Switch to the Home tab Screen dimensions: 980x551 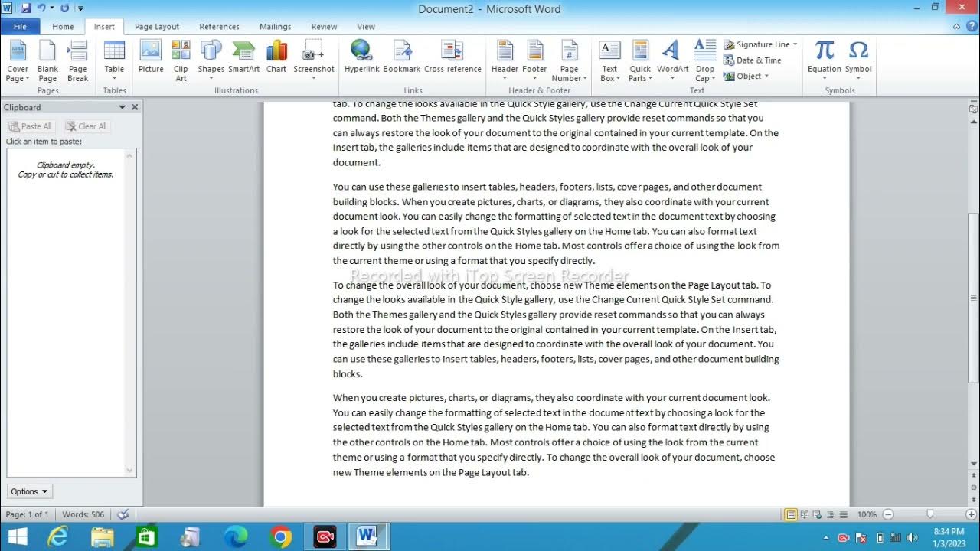point(63,26)
